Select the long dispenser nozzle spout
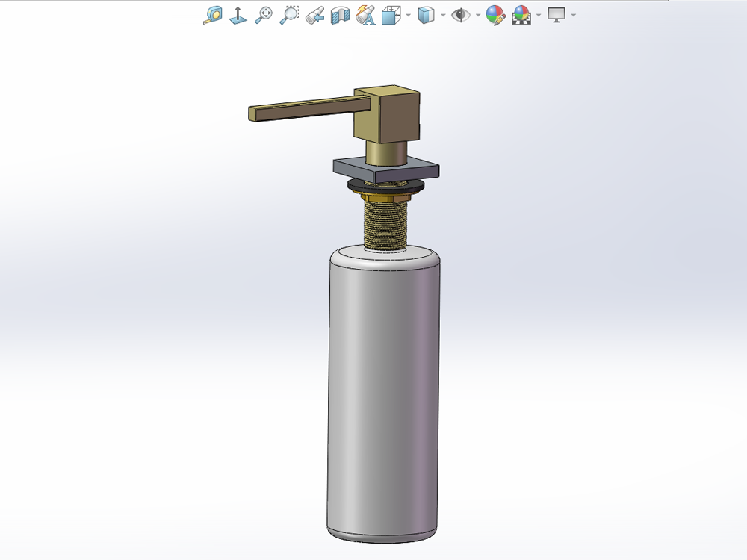This screenshot has width=747, height=560. (309, 108)
